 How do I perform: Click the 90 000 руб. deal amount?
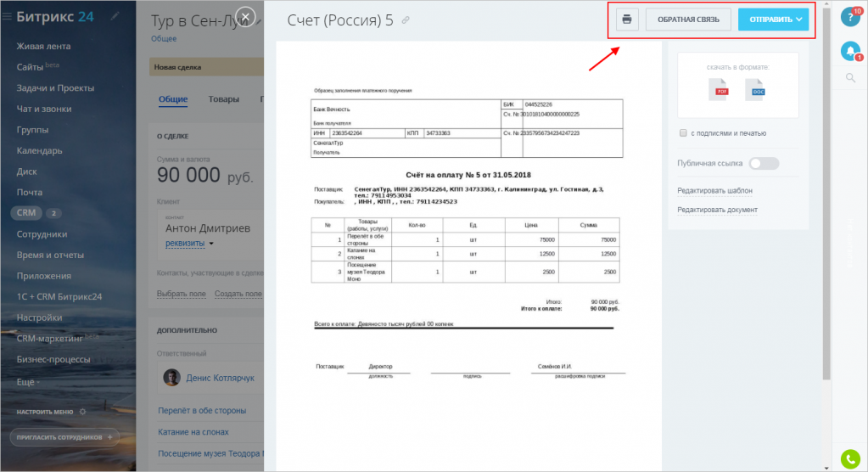(x=204, y=175)
